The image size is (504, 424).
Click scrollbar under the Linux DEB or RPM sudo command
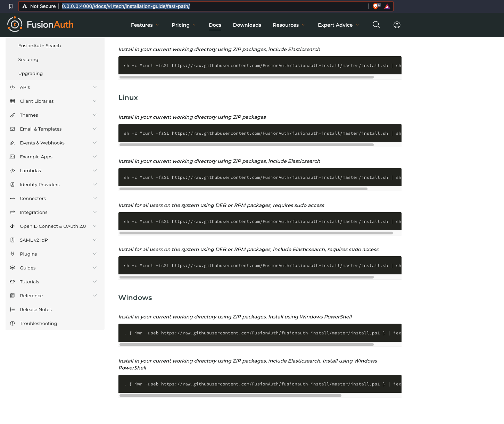(256, 233)
